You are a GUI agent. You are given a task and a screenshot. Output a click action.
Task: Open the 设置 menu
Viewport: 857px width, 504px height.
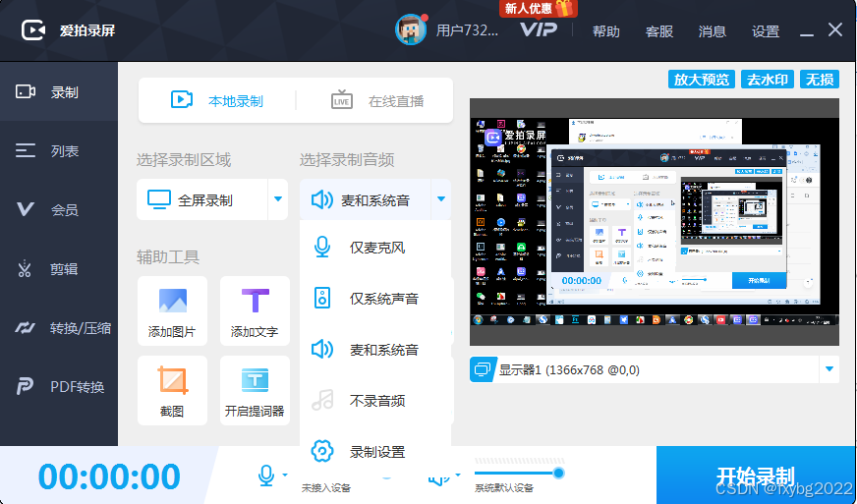(x=766, y=31)
